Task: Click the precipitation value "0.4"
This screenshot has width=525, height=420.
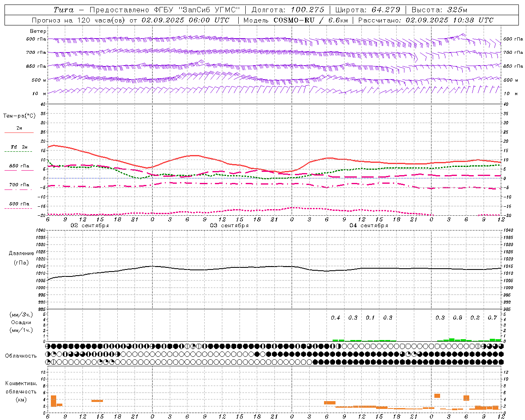Action: 336,317
